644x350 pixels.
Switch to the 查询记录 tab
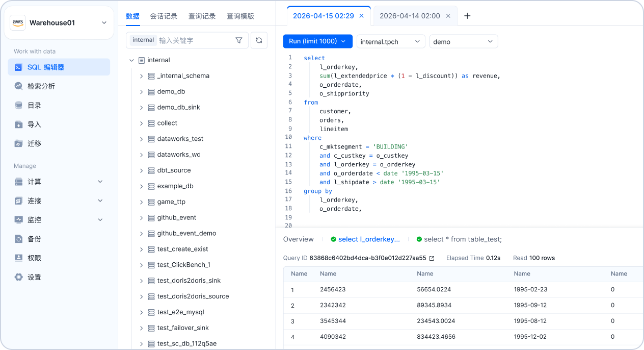pyautogui.click(x=202, y=16)
